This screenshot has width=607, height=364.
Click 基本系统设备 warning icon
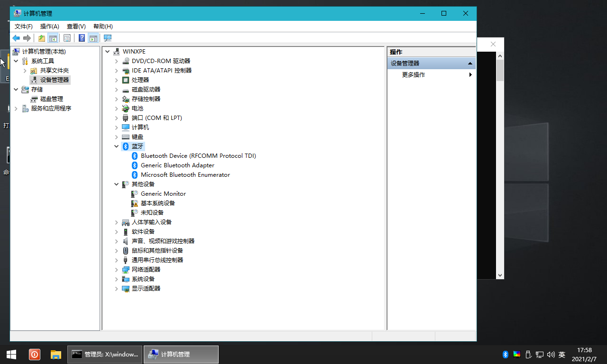(135, 203)
